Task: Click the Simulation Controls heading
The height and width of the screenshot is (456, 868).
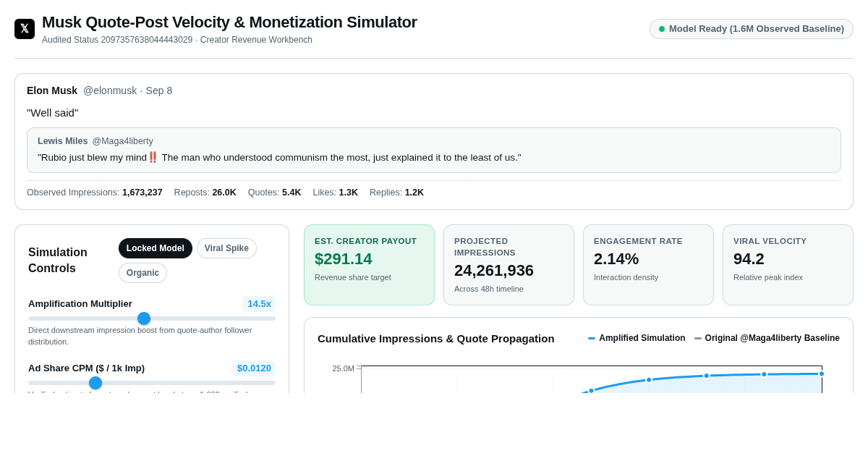Action: (58, 261)
